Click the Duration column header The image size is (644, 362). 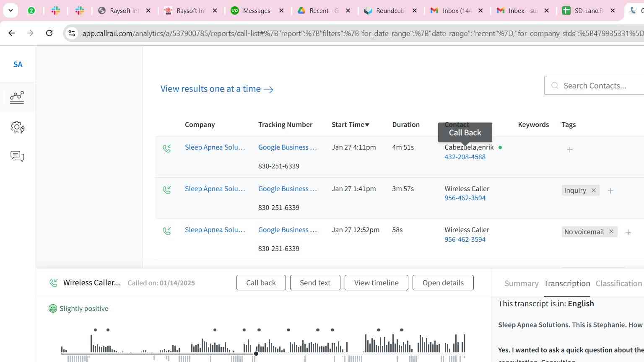(406, 124)
